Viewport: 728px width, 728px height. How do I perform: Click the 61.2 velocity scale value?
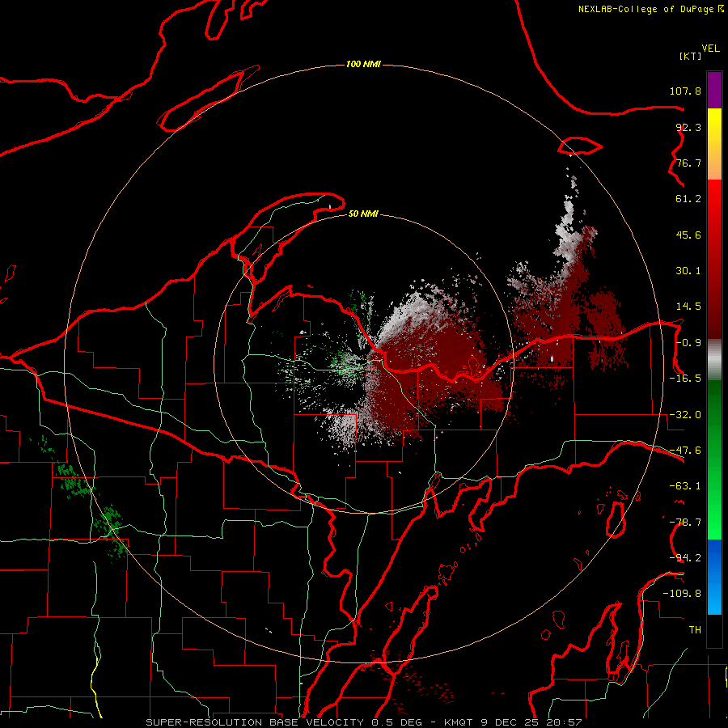[x=688, y=199]
